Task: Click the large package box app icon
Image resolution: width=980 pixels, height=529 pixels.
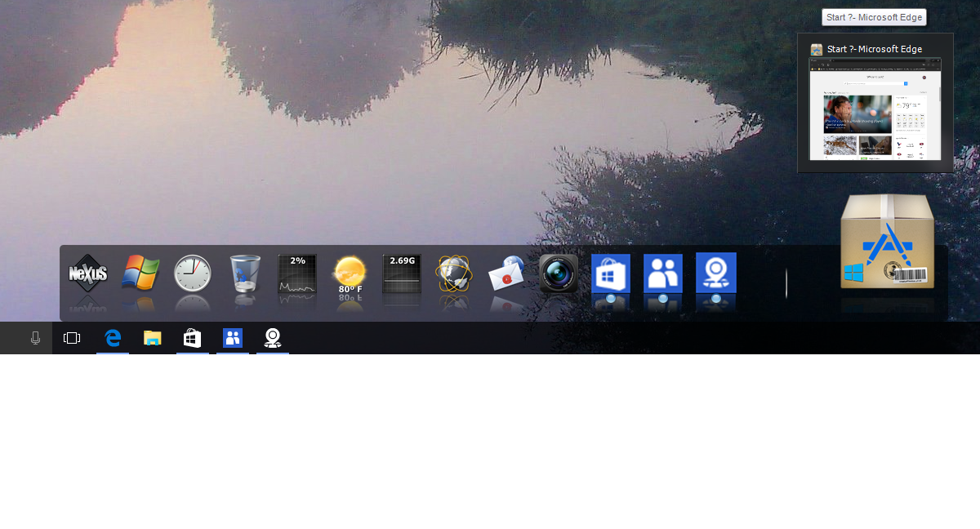Action: [887, 243]
